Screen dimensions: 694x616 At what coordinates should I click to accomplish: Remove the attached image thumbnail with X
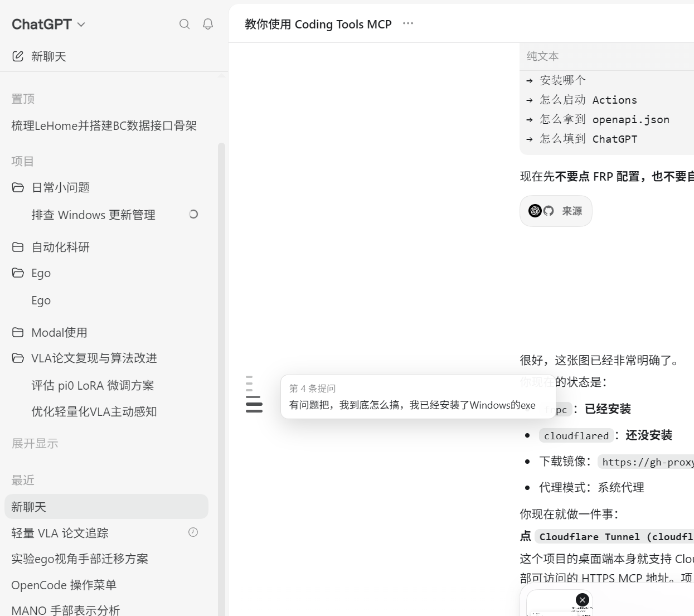[583, 599]
